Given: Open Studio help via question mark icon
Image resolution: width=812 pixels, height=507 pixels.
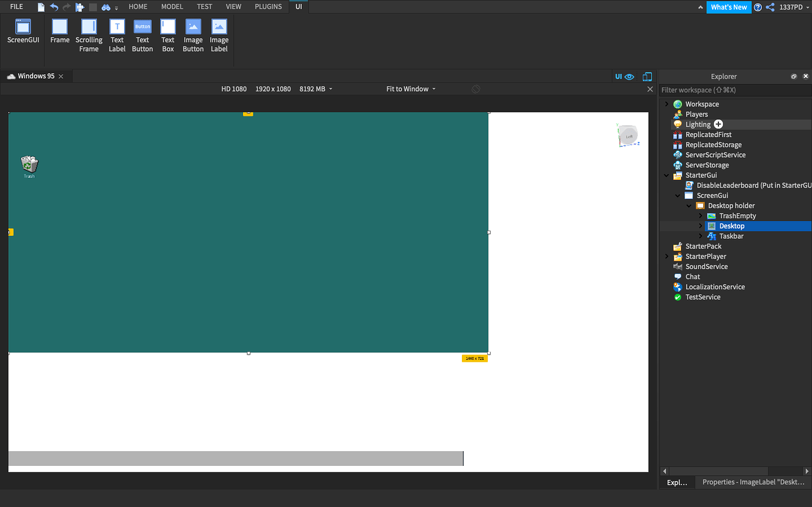Looking at the screenshot, I should (x=758, y=7).
